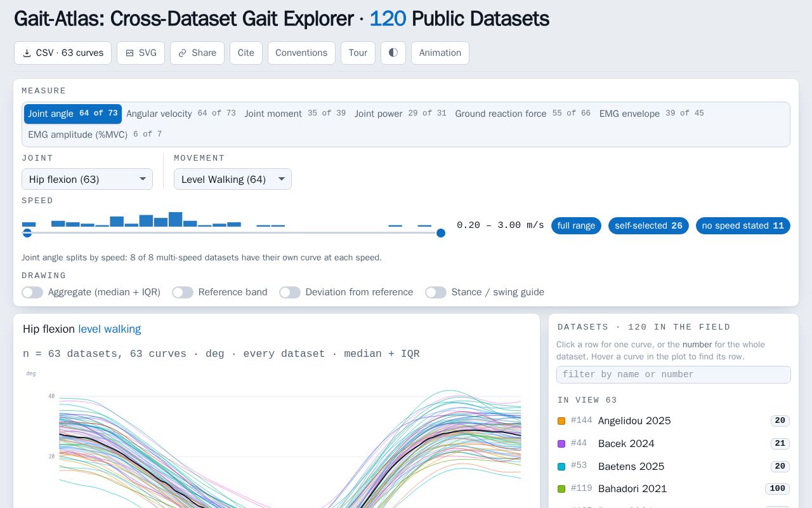Click the orange swatch for Angelidou 2025
Image resolution: width=812 pixels, height=508 pixels.
click(x=561, y=421)
